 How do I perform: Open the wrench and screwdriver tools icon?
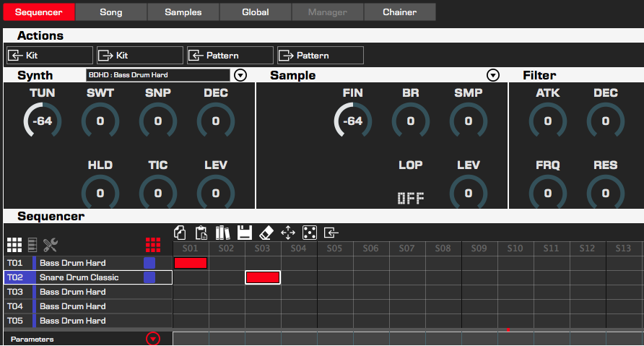[50, 245]
